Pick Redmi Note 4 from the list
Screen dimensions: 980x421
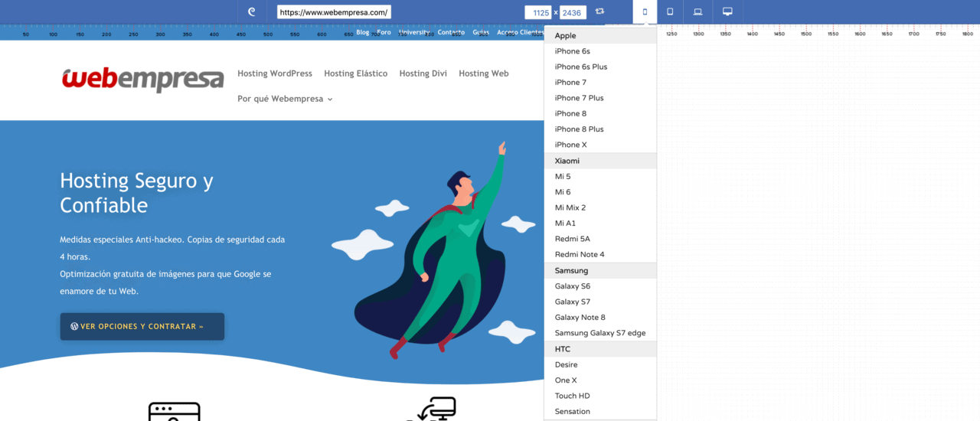tap(600, 254)
